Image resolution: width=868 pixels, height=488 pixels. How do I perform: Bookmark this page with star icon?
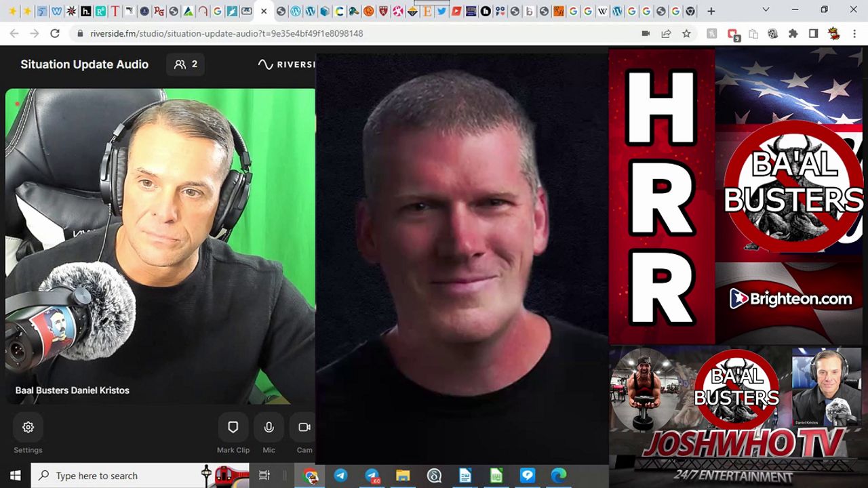[x=686, y=33]
